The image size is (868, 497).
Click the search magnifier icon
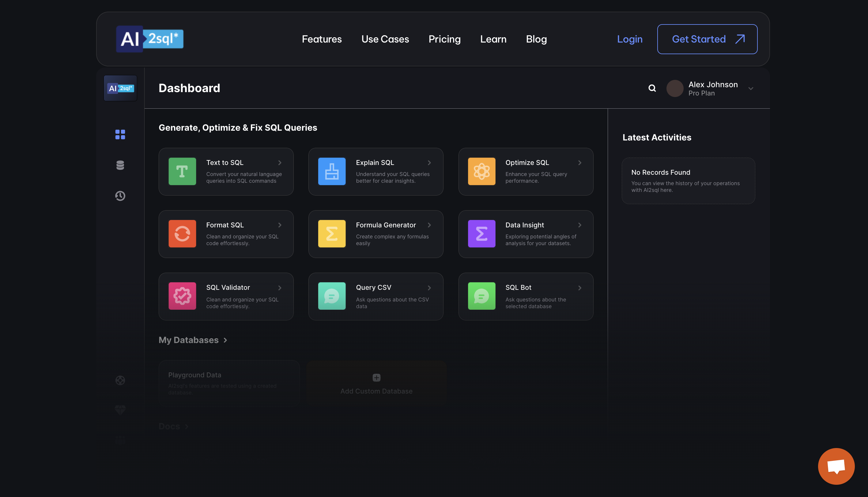652,88
